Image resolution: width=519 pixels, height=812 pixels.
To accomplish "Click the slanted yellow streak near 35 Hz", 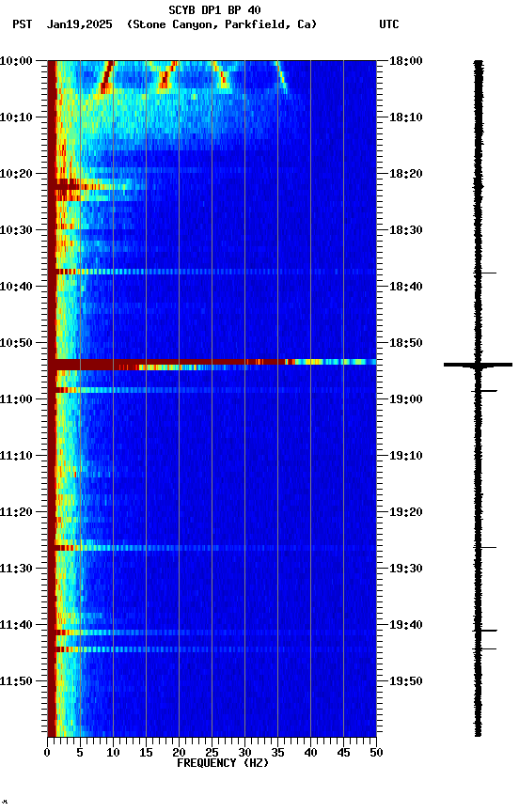I will 282,77.
